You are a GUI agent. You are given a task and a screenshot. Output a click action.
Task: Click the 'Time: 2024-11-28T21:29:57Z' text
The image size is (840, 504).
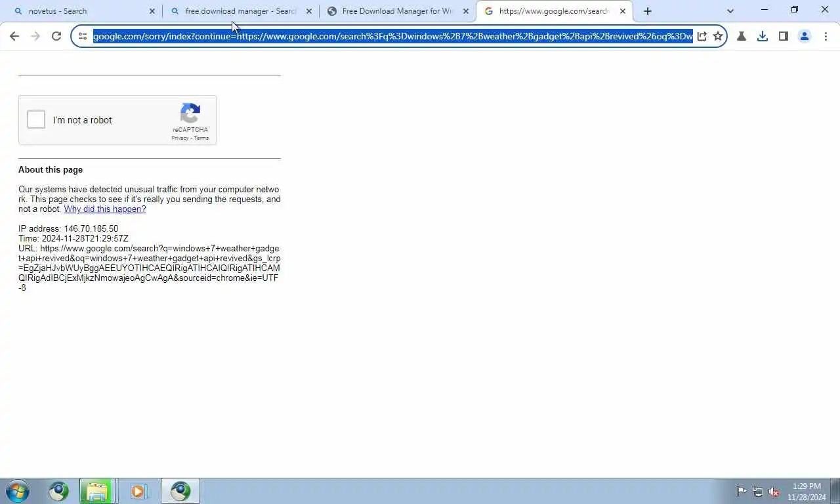73,239
